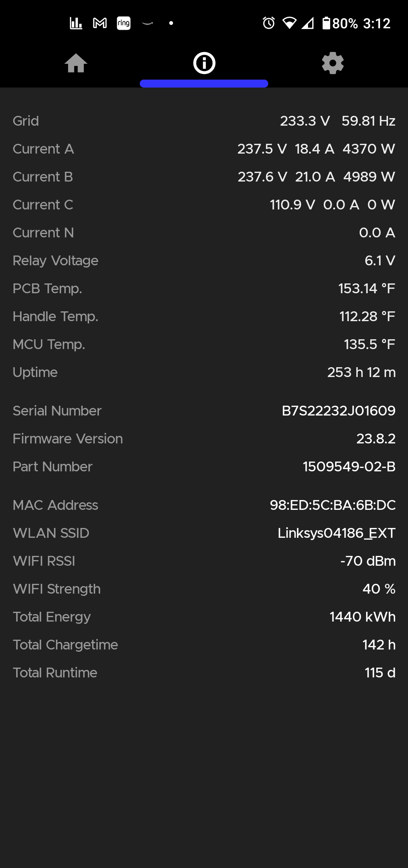The image size is (408, 868).
Task: Select the serial number value B7S22232J01609
Action: tap(338, 411)
